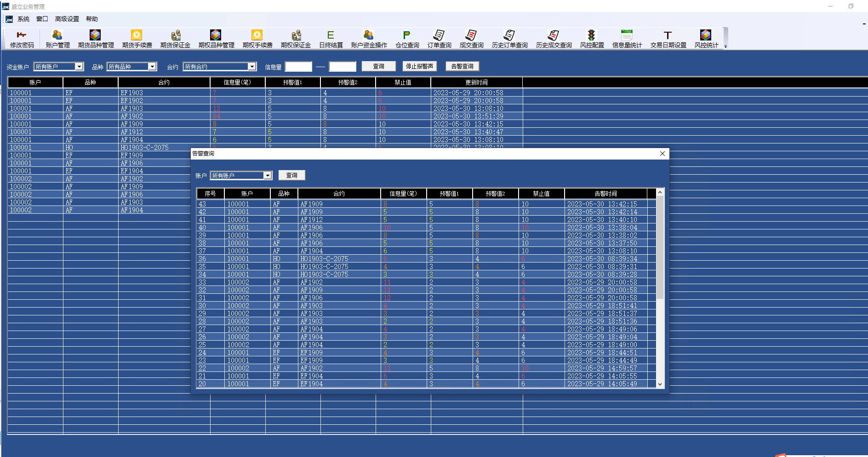Expand 账户 dropdown in 告警查询 dialog
Viewport: 868px width, 457px height.
click(268, 176)
